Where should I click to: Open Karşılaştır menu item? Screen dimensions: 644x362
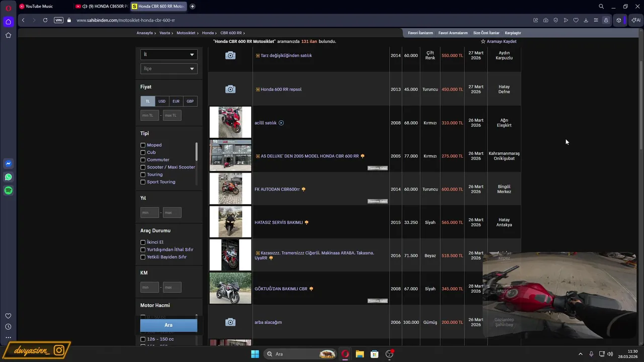pyautogui.click(x=513, y=33)
